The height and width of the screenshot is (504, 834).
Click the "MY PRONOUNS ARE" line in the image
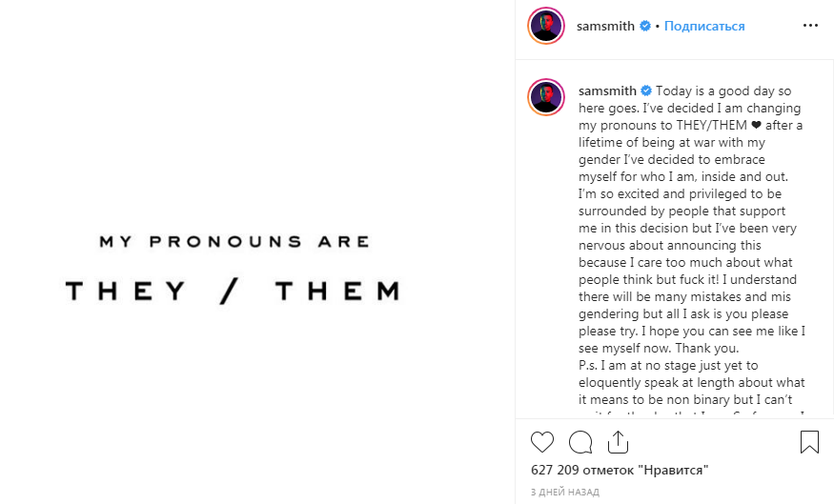tap(234, 242)
